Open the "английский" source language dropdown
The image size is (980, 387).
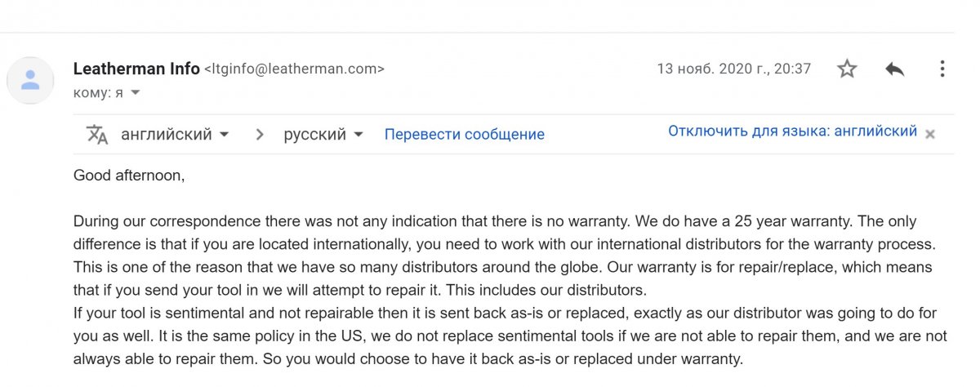point(175,135)
